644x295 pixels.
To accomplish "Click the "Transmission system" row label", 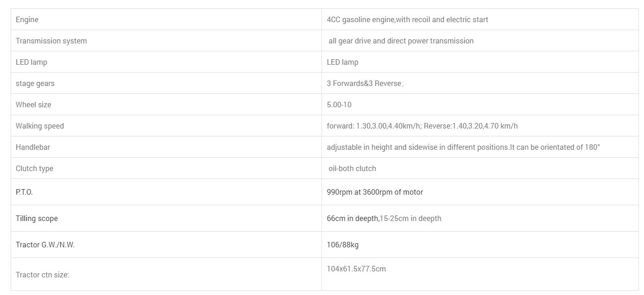I will pos(51,41).
